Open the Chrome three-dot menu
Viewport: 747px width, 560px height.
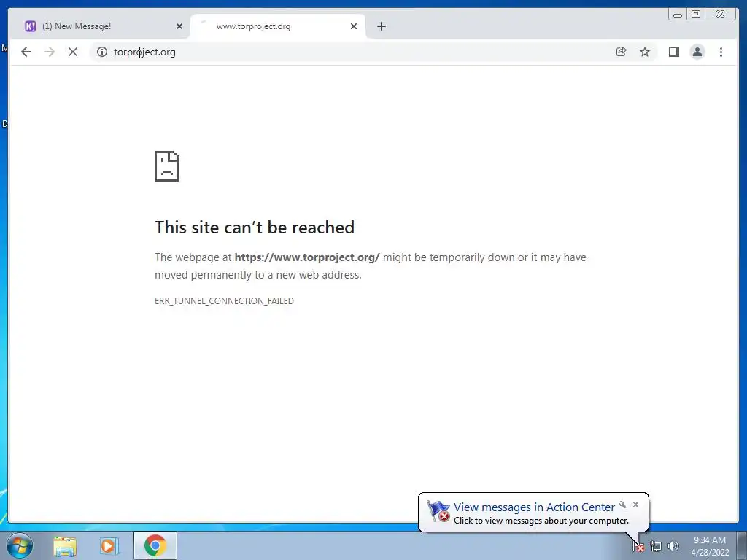click(721, 52)
